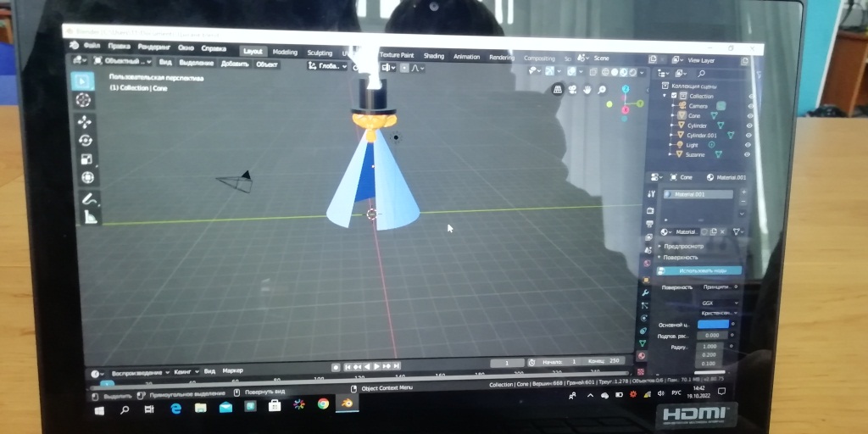Open the Keying dropdown in timeline

[186, 371]
